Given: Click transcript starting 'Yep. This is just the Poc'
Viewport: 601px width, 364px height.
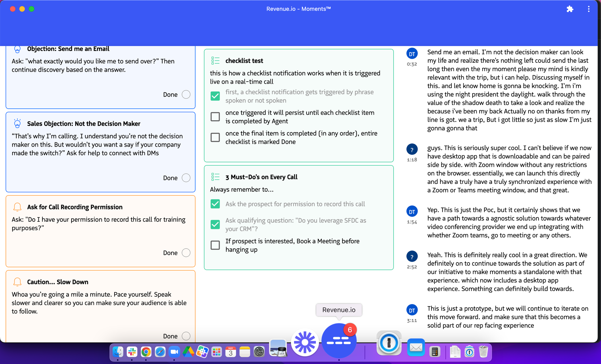Looking at the screenshot, I should [509, 222].
